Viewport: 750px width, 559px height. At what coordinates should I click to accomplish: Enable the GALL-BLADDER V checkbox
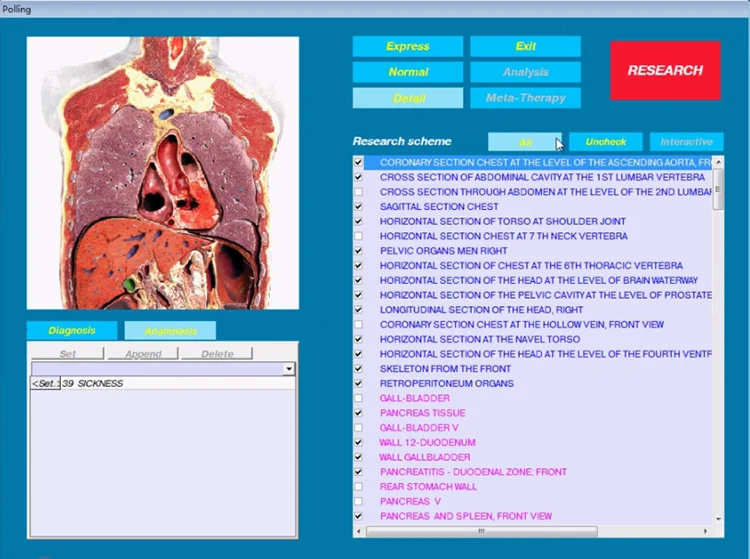point(358,428)
